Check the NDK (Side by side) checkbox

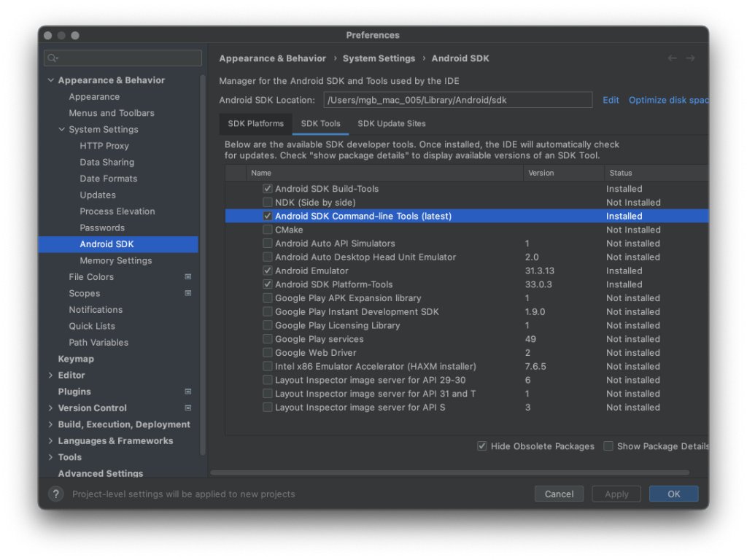(267, 203)
